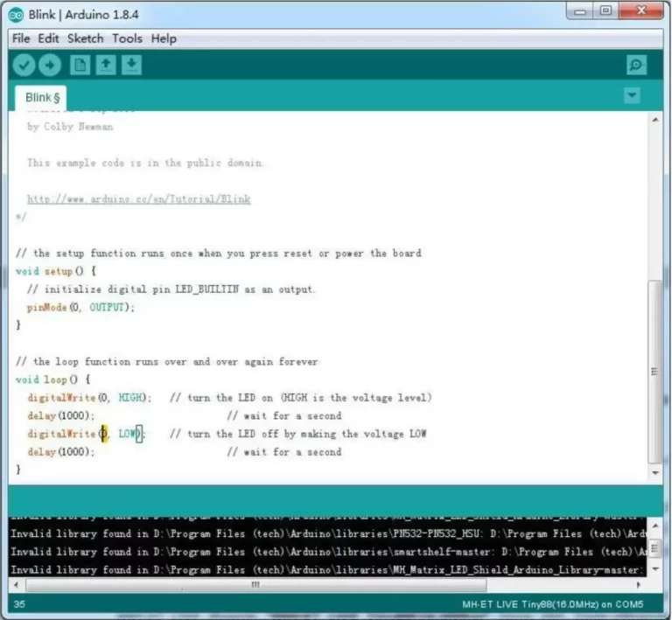Click the 'initialize digital pin LED_BUILTIN' comment
This screenshot has height=620, width=672.
click(171, 289)
